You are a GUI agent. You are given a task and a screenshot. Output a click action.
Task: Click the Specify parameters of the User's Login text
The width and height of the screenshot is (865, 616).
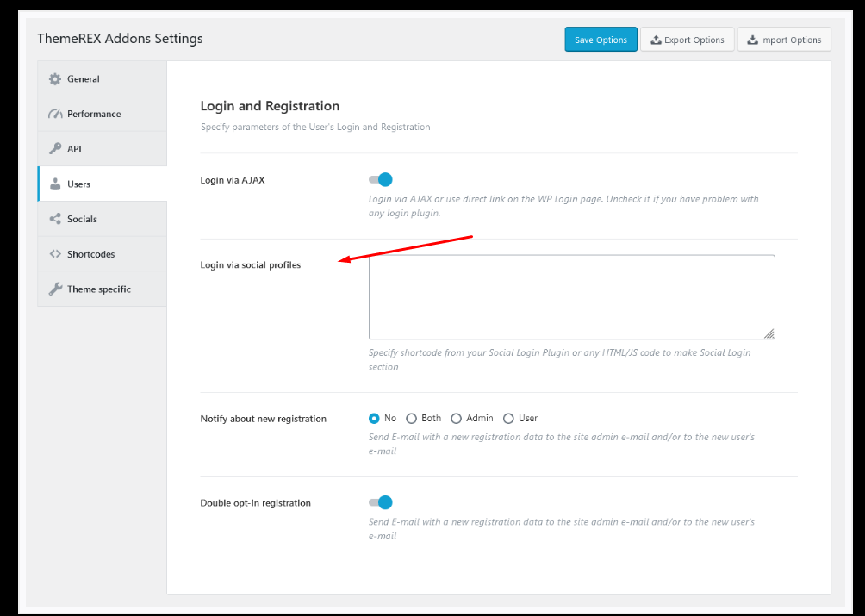point(315,127)
